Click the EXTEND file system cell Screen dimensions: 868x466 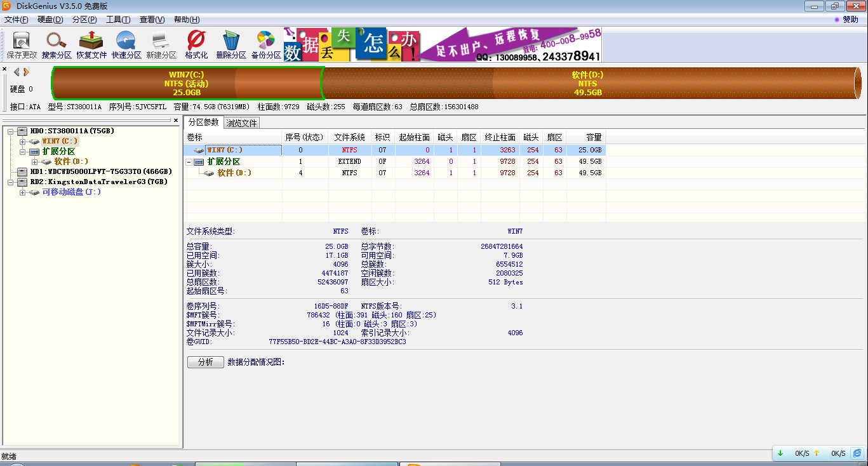[x=349, y=161]
